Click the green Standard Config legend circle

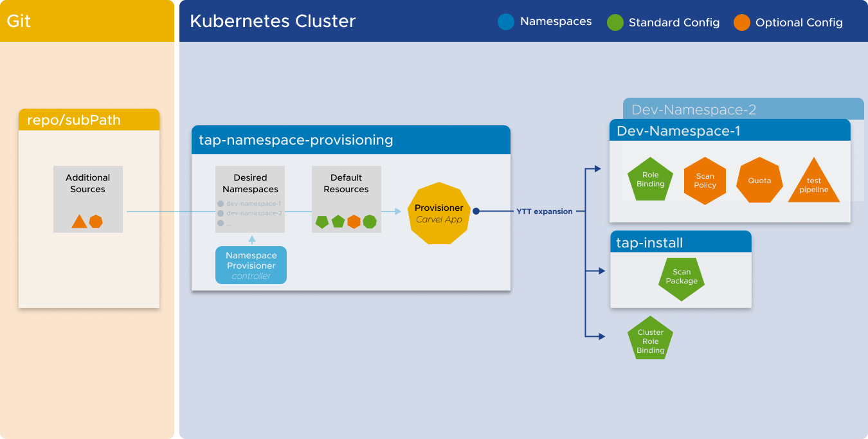tap(615, 22)
